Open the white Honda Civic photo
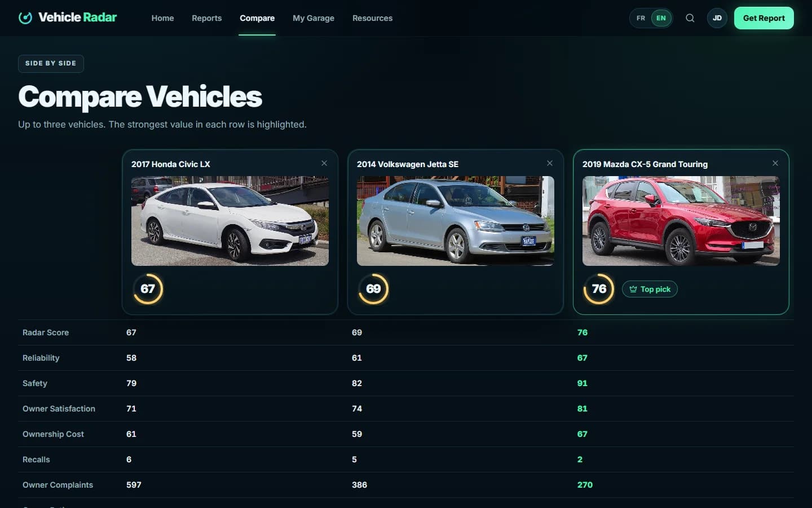 coord(230,221)
